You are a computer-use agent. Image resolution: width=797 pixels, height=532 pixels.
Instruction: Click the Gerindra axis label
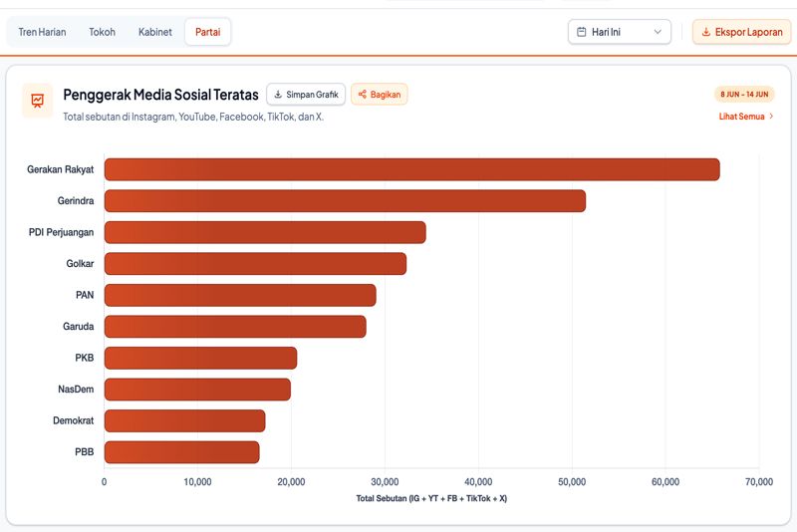[x=76, y=201]
